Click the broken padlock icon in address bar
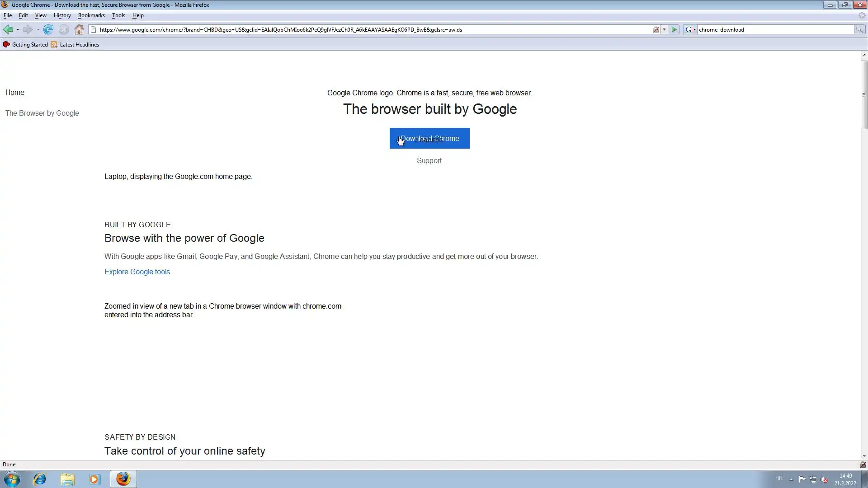The image size is (868, 488). pos(656,30)
